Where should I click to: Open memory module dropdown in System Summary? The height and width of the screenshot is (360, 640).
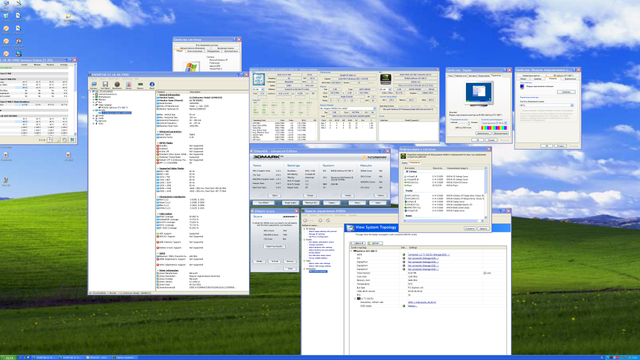348,109
